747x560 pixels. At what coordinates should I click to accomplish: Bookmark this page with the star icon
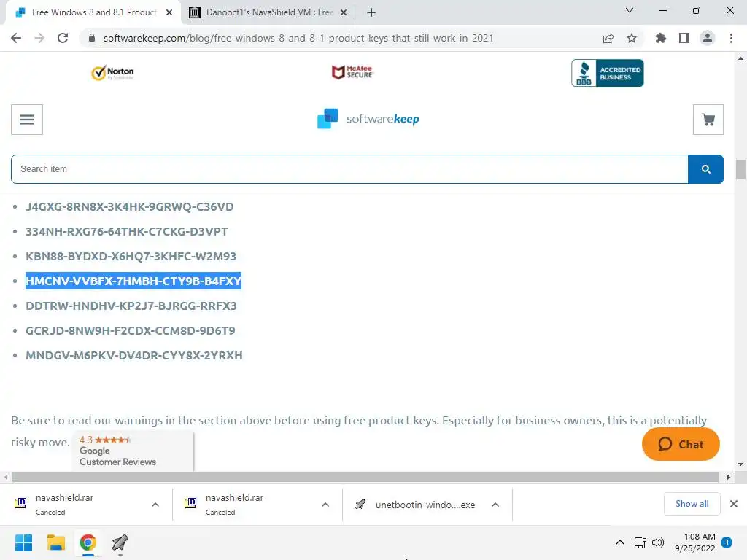(x=632, y=38)
